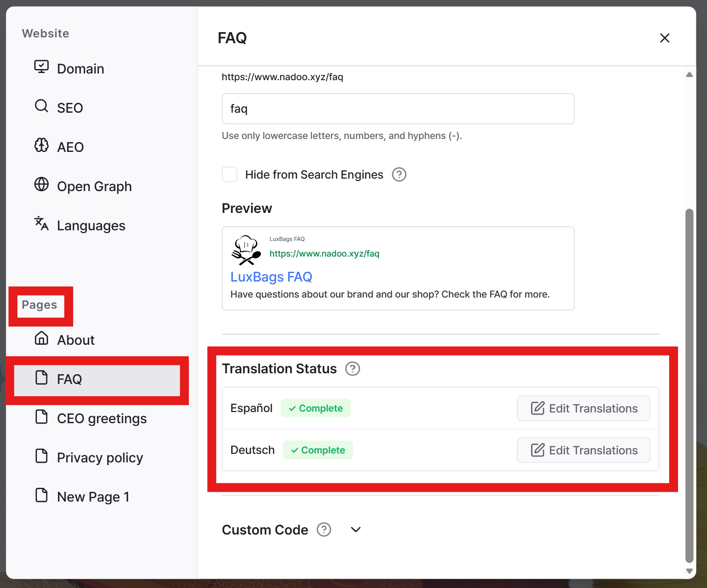The height and width of the screenshot is (588, 707).
Task: Click the LuxBags FAQ preview title link
Action: coord(271,277)
